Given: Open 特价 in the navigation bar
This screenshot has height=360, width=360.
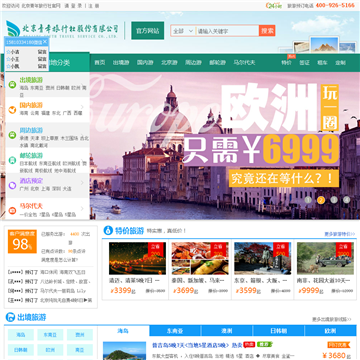Looking at the screenshot, I should click(286, 63).
